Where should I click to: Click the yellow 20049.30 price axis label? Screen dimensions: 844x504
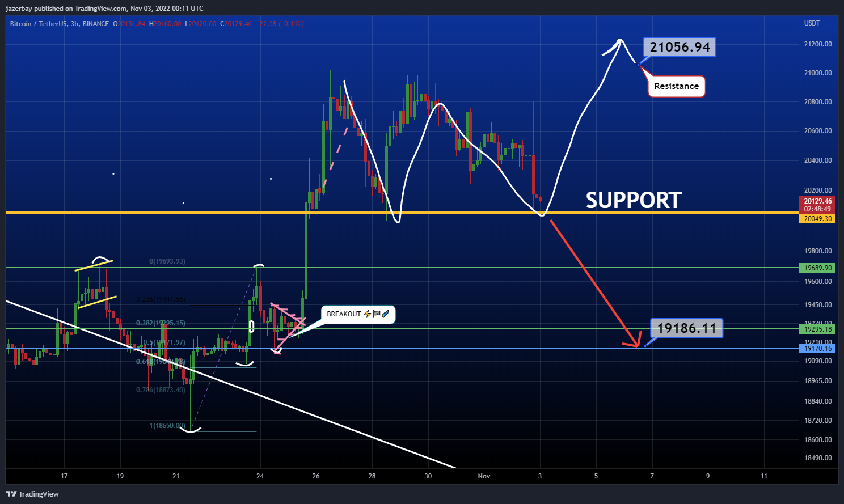click(817, 219)
